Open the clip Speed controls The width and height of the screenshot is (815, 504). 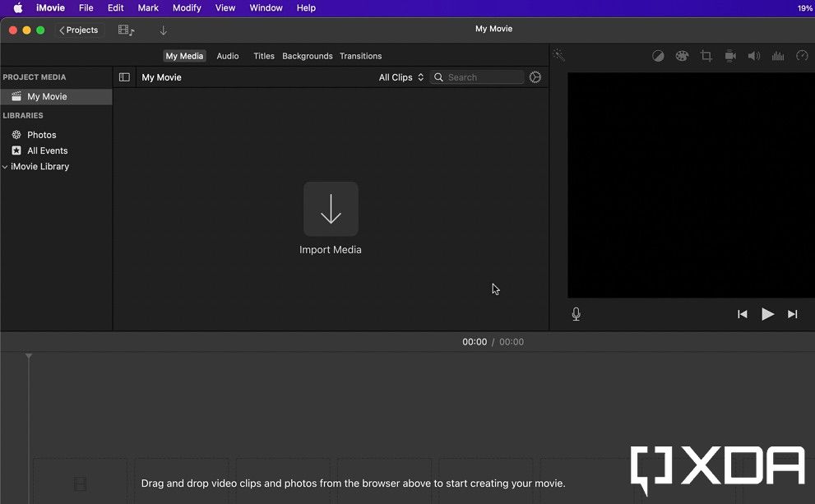pyautogui.click(x=801, y=55)
